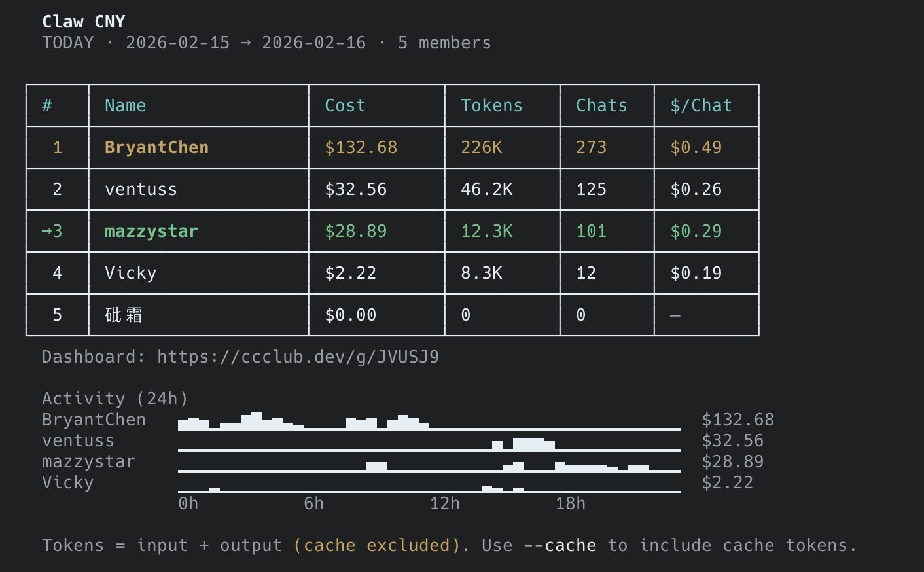The image size is (924, 572).
Task: Select the Vicky name in the table
Action: click(131, 273)
